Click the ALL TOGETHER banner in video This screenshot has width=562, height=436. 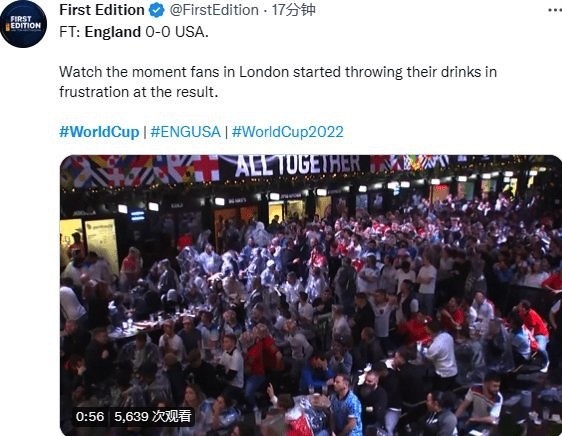(x=297, y=166)
